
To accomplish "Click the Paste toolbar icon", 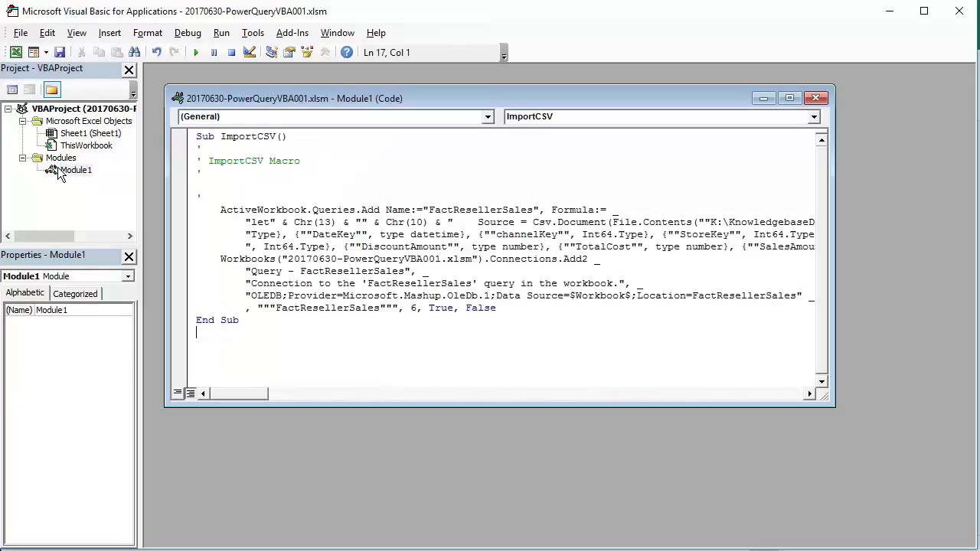I will click(116, 52).
